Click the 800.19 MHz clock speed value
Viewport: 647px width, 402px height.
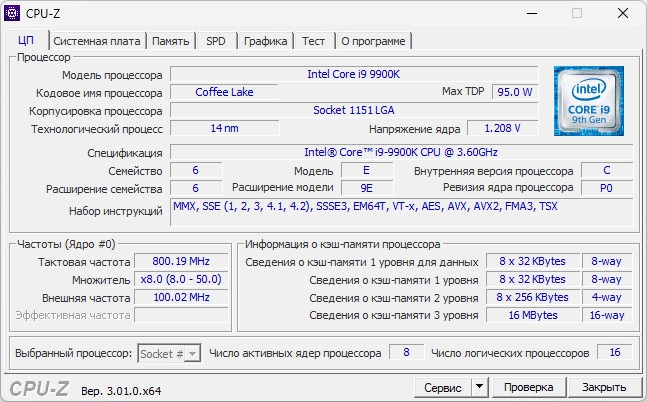coord(181,261)
